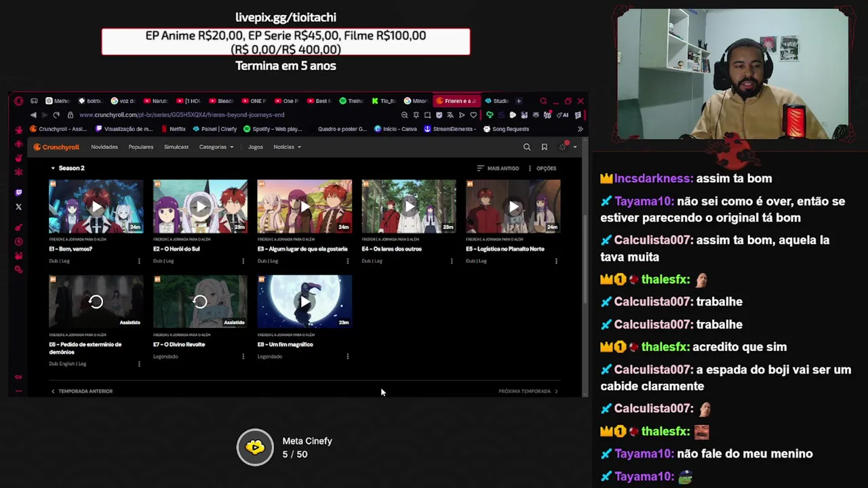Click the Mais Antigo sort button

pos(498,168)
